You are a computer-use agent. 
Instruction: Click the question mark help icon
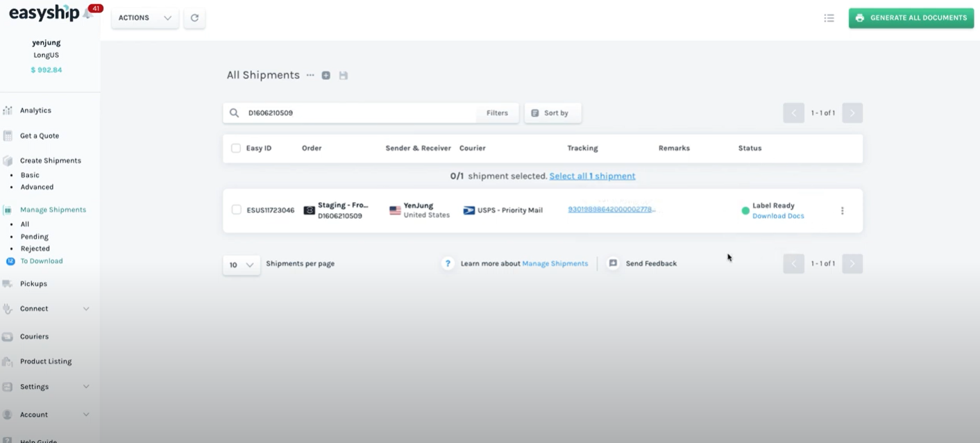[448, 264]
